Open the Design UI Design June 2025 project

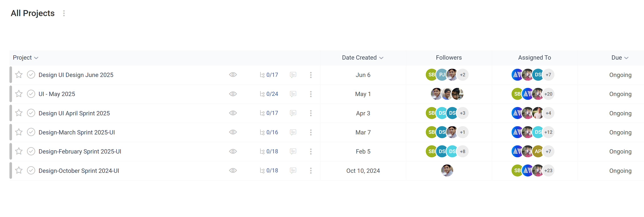76,75
